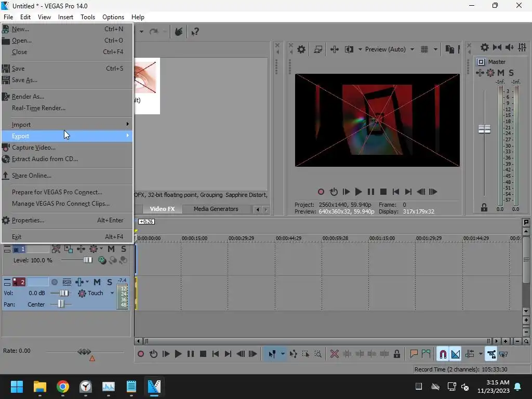
Task: Open Master automation settings gear
Action: (x=490, y=73)
